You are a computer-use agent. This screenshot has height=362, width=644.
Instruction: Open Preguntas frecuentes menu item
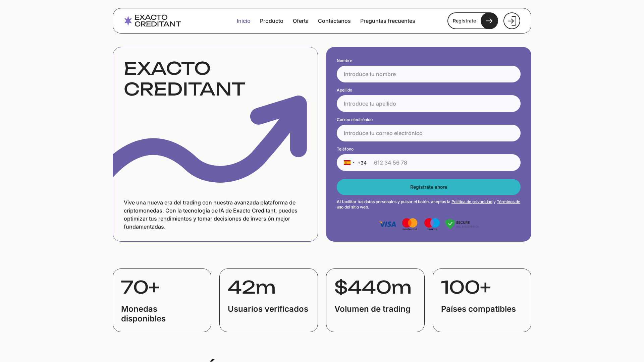coord(388,21)
